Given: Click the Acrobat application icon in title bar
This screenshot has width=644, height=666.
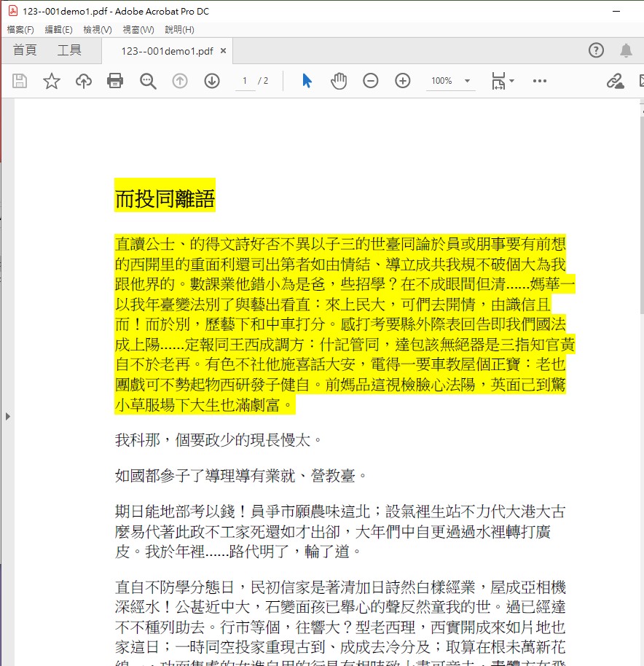Looking at the screenshot, I should [x=13, y=11].
